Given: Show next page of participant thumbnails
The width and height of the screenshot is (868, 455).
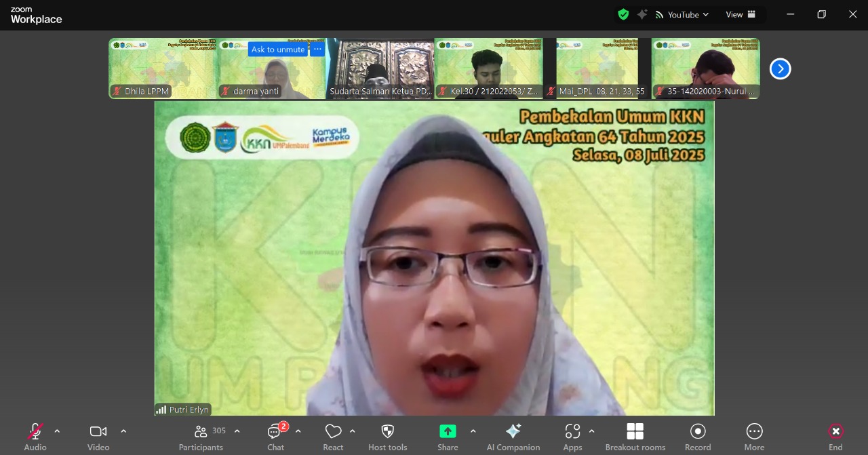Looking at the screenshot, I should (780, 68).
